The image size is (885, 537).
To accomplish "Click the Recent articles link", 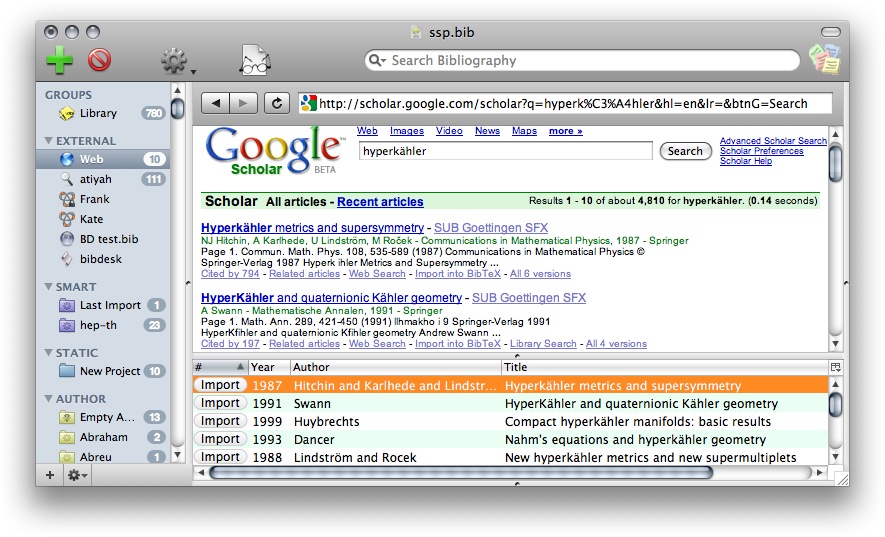I will coord(380,202).
